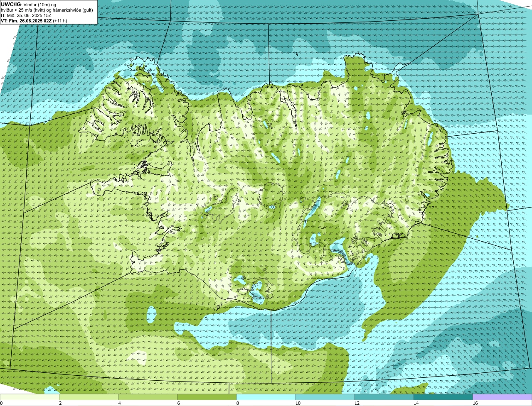The image size is (532, 406).
Task: Click the legend scale label '12'
Action: coord(357,403)
